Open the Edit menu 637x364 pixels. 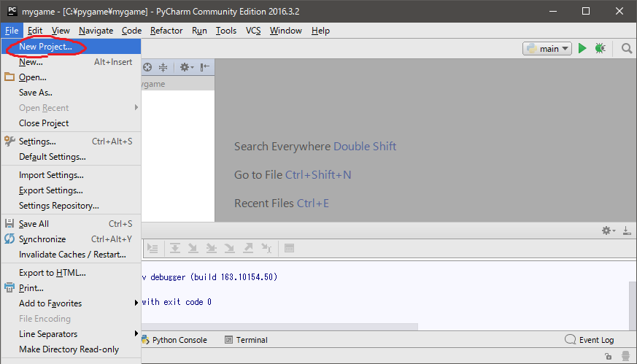pos(35,31)
